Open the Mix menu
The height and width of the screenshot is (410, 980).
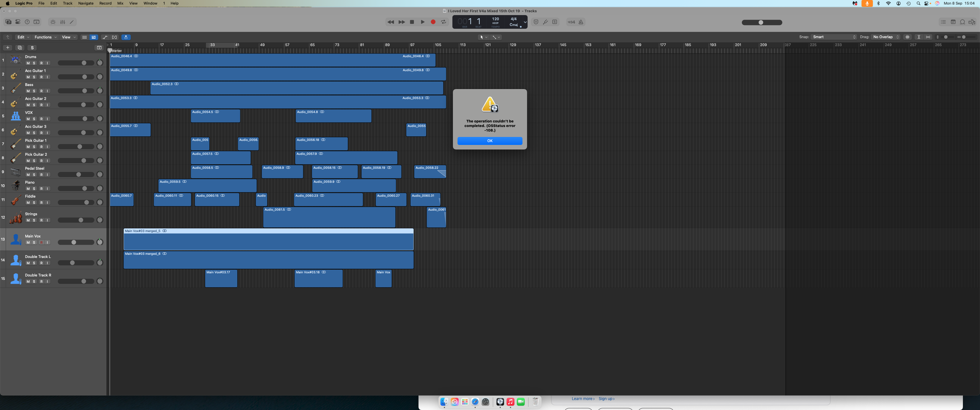pyautogui.click(x=120, y=3)
